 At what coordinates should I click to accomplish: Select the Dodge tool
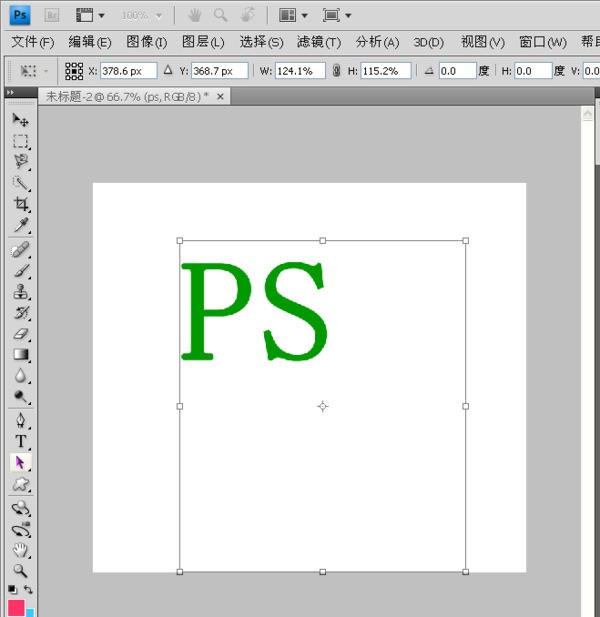pyautogui.click(x=20, y=397)
